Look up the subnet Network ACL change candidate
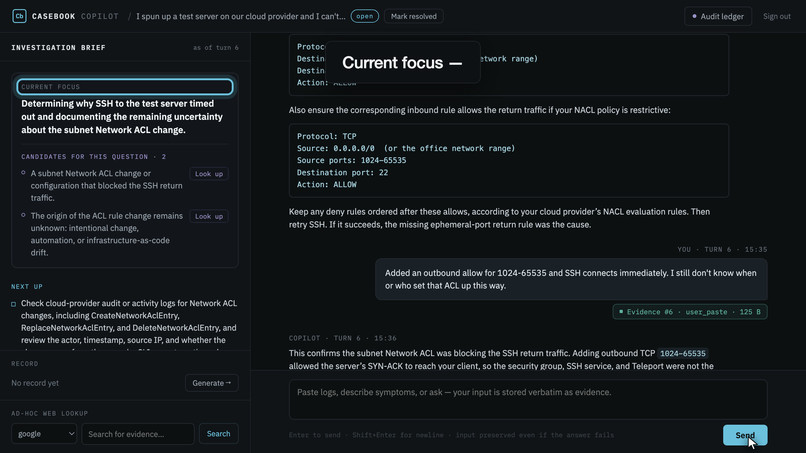This screenshot has width=806, height=453. (x=209, y=174)
